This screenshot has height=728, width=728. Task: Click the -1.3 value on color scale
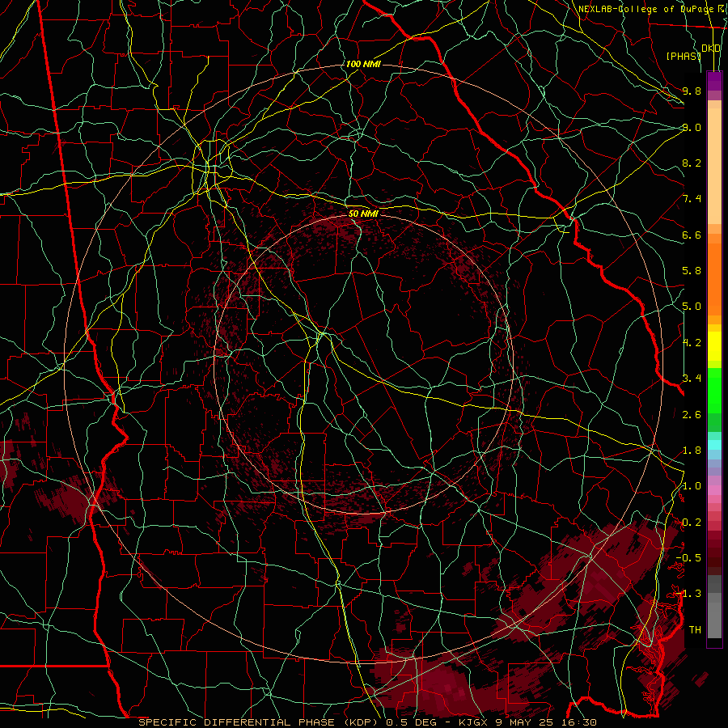pos(688,594)
